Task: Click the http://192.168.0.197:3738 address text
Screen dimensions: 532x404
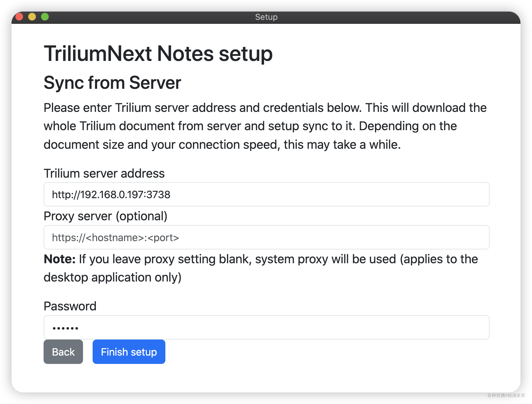Action: [111, 195]
